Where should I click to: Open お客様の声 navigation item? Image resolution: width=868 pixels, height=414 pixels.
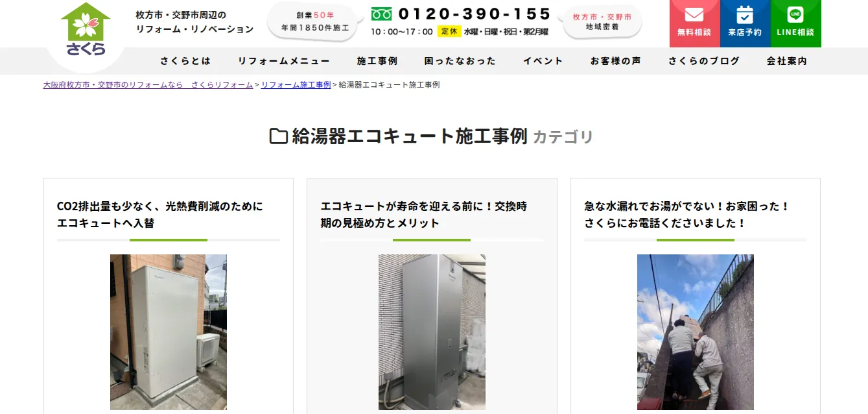[615, 61]
